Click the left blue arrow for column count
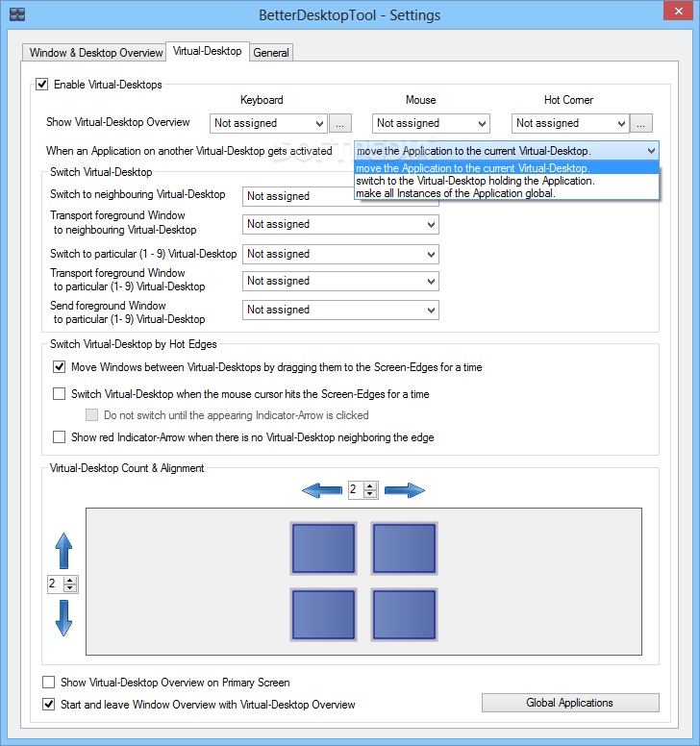Image resolution: width=700 pixels, height=746 pixels. click(322, 490)
